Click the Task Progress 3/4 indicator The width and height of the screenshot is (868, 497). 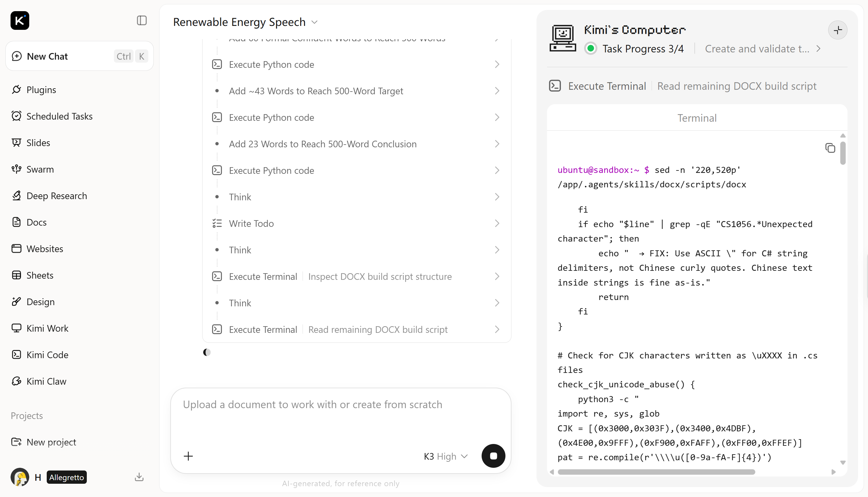[x=634, y=49]
